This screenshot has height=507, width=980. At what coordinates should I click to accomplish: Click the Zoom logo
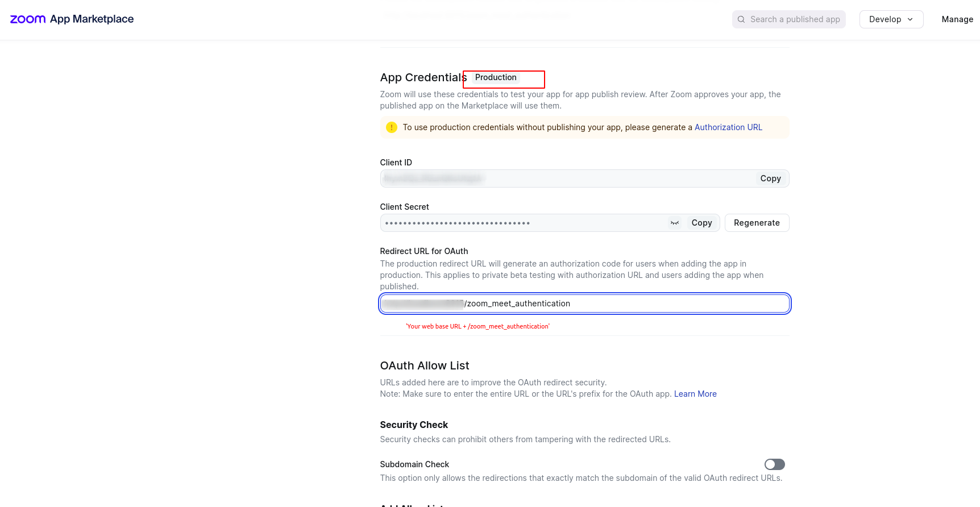click(28, 19)
